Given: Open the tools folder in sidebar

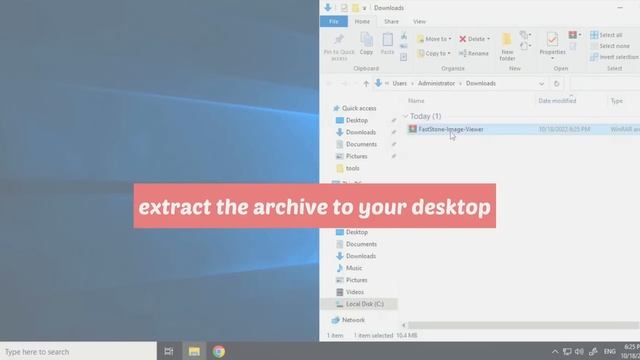Looking at the screenshot, I should pos(348,168).
